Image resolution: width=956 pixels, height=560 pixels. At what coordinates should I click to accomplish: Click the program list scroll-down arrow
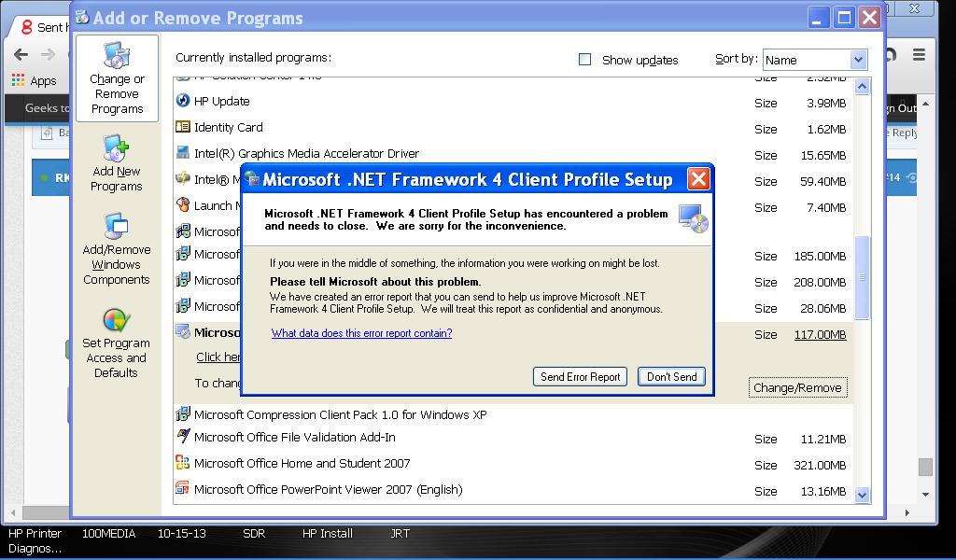tap(862, 495)
